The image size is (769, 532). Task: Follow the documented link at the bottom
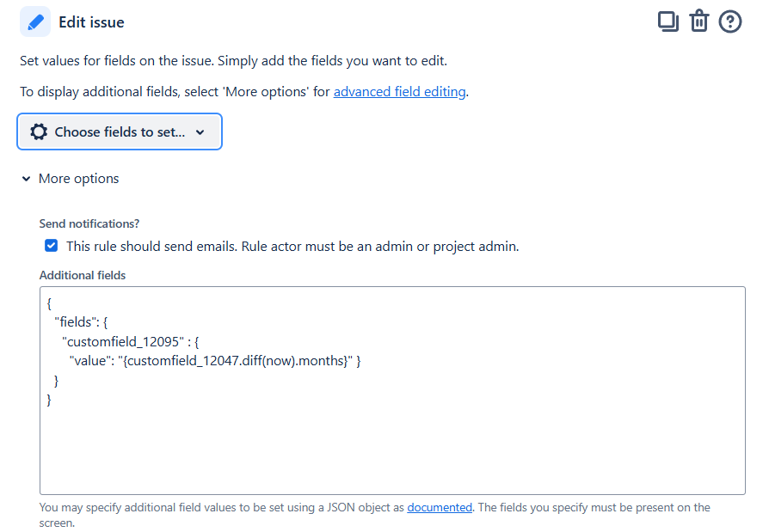click(x=440, y=507)
